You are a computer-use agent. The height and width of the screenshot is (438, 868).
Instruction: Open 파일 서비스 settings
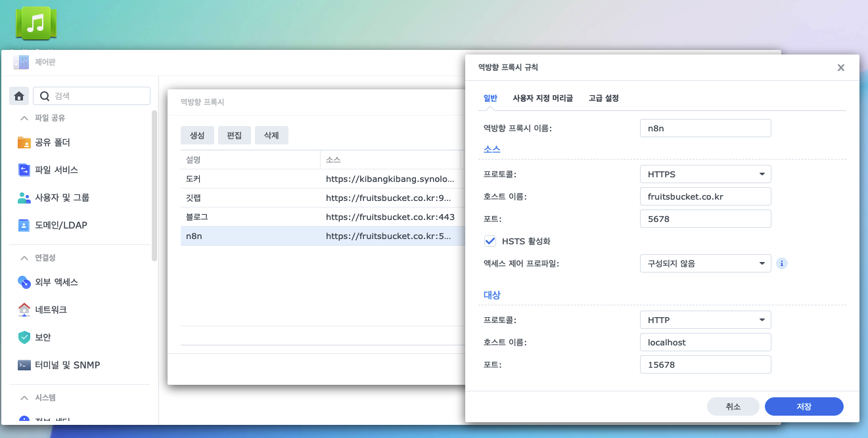[x=56, y=170]
